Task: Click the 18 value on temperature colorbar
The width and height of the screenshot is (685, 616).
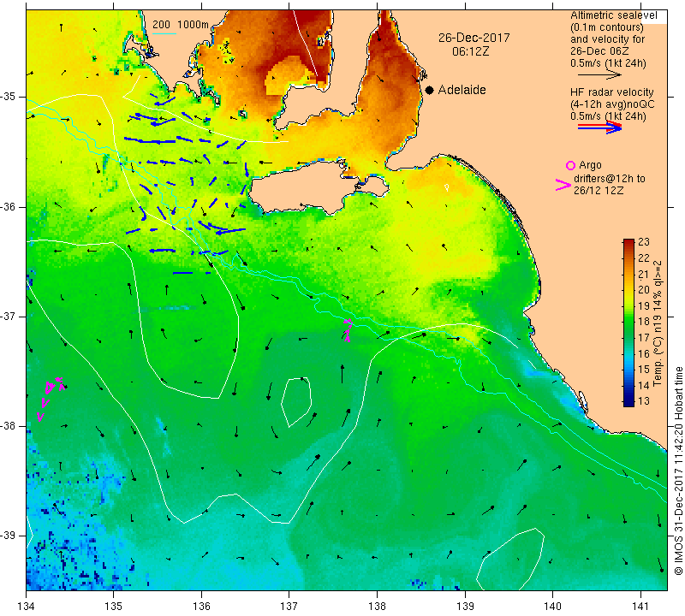Action: pos(644,322)
